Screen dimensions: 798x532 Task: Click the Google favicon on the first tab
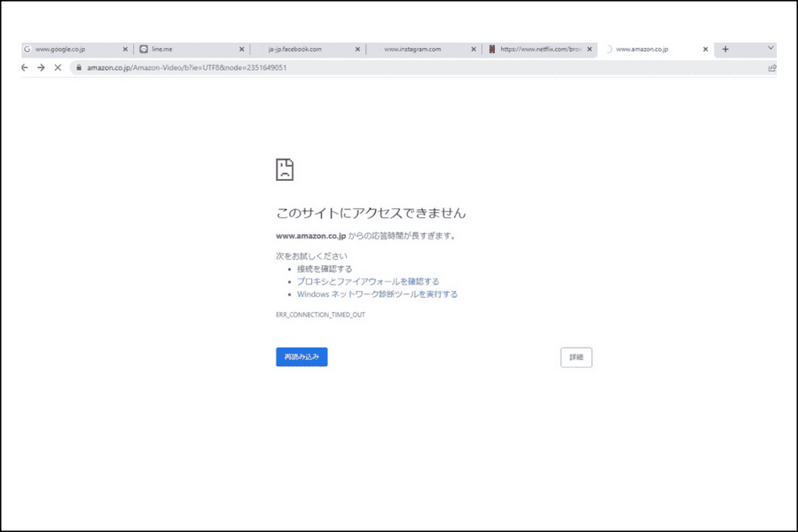click(27, 50)
